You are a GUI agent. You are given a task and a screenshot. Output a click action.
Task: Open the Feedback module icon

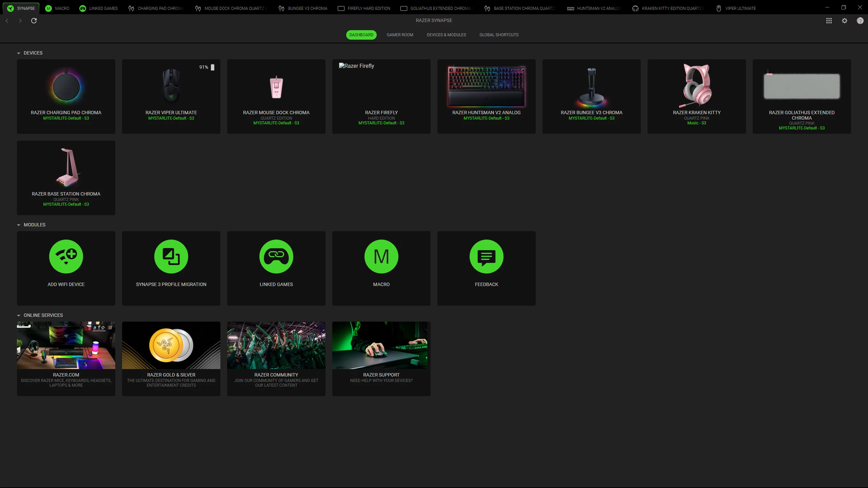click(x=487, y=257)
